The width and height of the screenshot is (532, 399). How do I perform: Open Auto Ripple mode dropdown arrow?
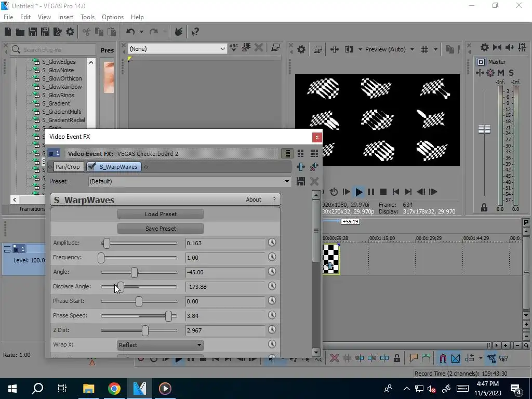tap(481, 358)
